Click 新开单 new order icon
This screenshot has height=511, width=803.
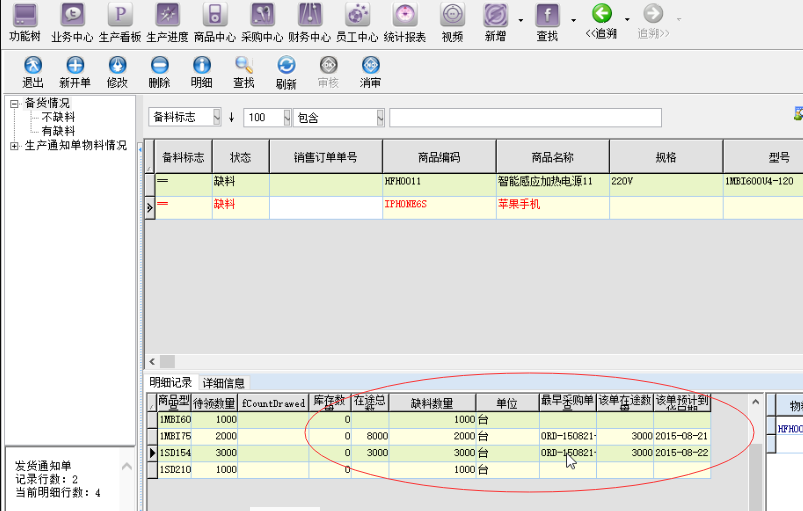click(75, 72)
